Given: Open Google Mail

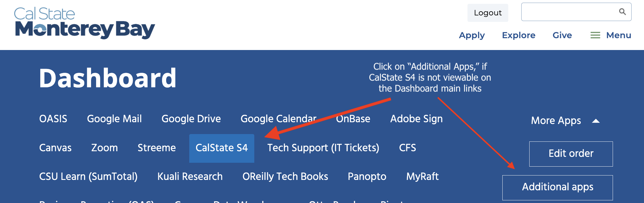Looking at the screenshot, I should pos(114,119).
